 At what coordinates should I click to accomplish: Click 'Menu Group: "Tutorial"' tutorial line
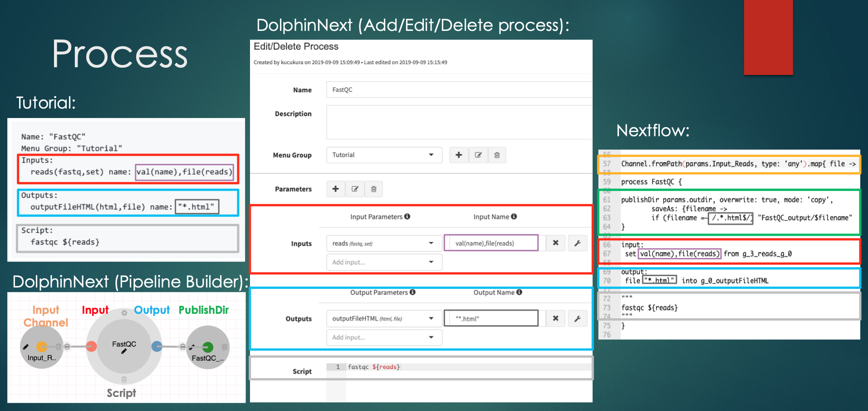click(71, 149)
